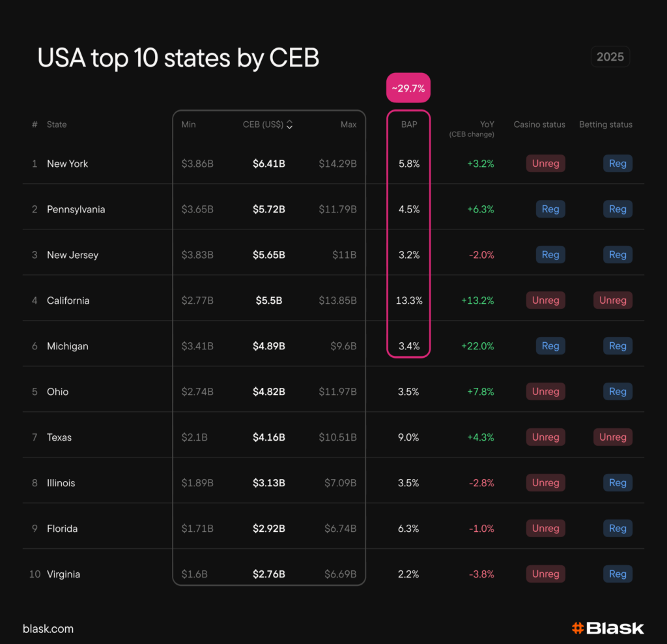This screenshot has width=667, height=644.
Task: Select the Michigan row name
Action: point(68,346)
